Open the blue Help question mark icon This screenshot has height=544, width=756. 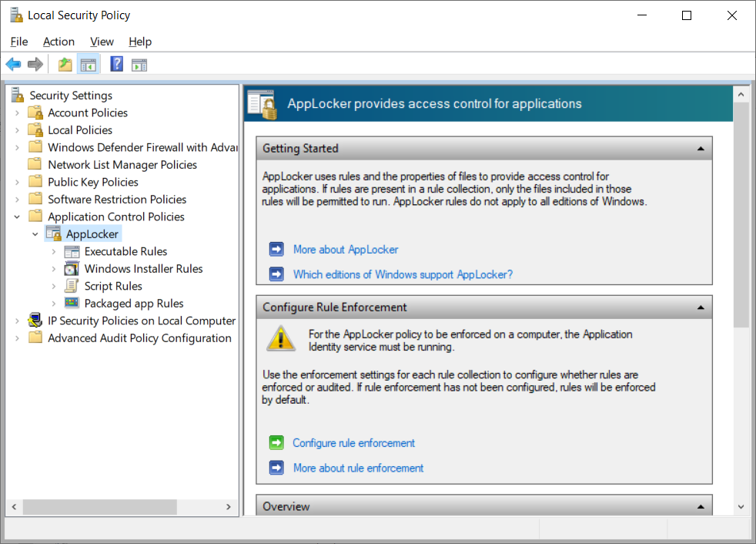[x=117, y=64]
